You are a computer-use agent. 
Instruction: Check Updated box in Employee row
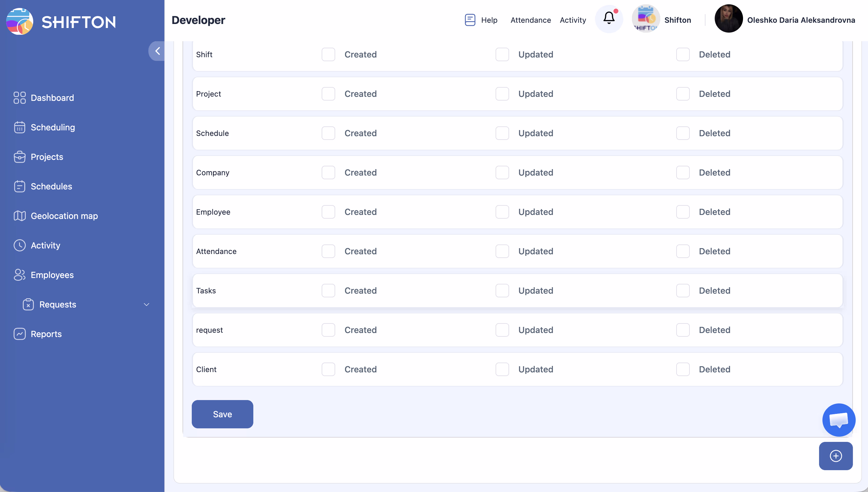(x=502, y=212)
